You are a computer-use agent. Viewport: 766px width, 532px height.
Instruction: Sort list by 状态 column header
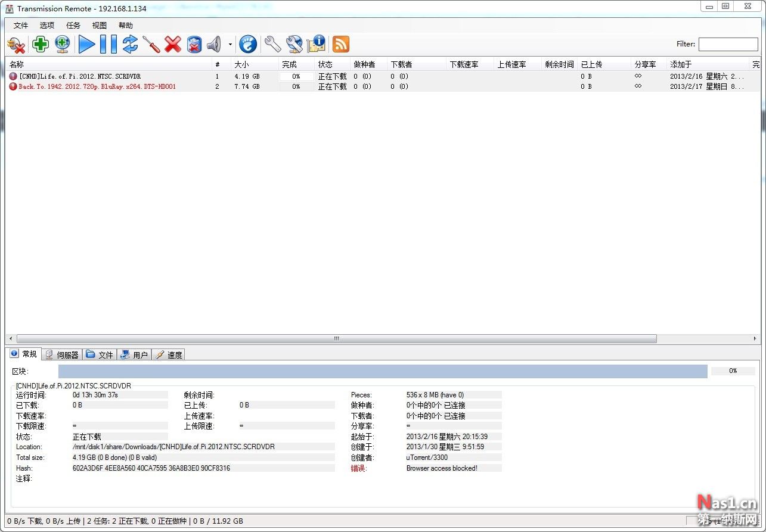coord(332,64)
